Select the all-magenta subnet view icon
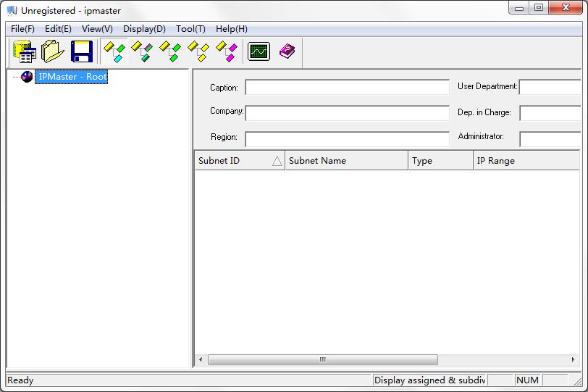This screenshot has height=392, width=588. coord(227,51)
